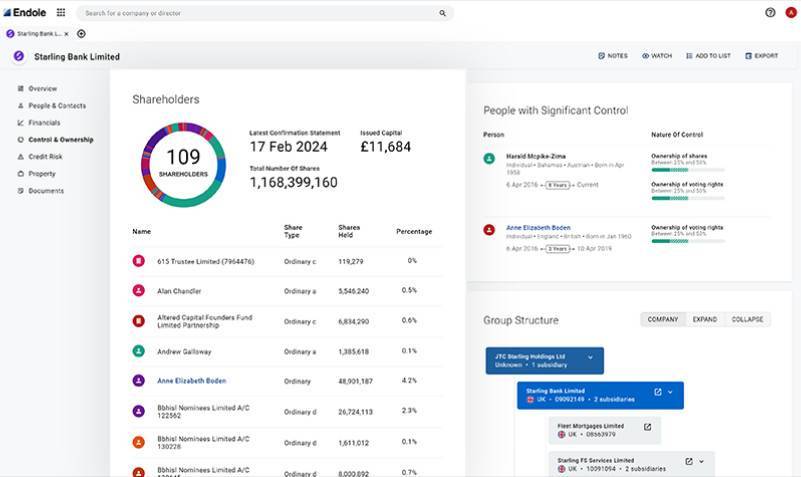Expand all via EXPAND in Group Structure

pos(705,319)
